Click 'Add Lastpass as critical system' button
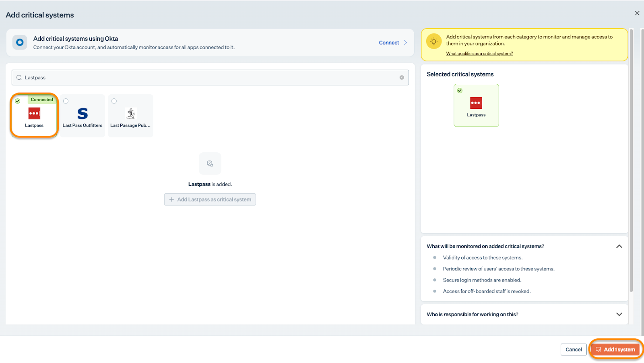This screenshot has width=644, height=363. (x=210, y=199)
